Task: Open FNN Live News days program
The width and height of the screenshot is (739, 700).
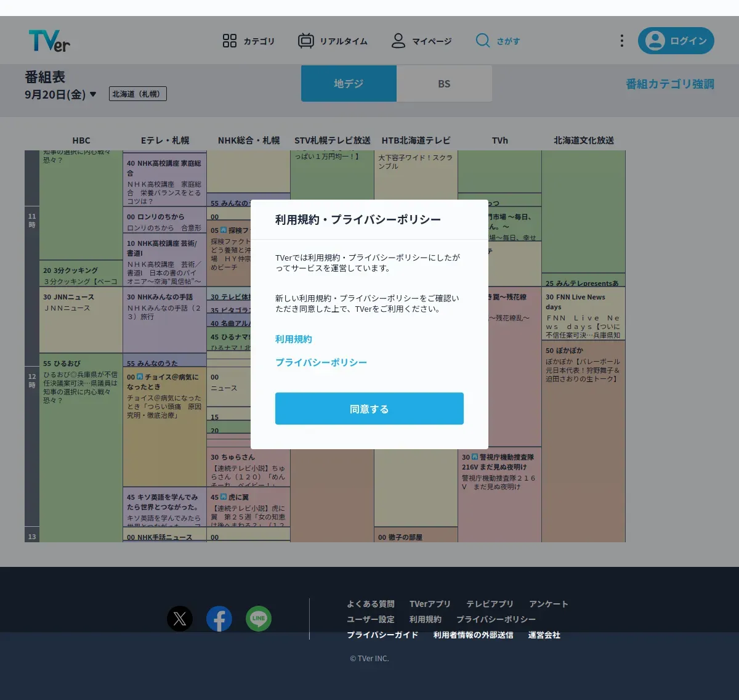Action: (584, 313)
